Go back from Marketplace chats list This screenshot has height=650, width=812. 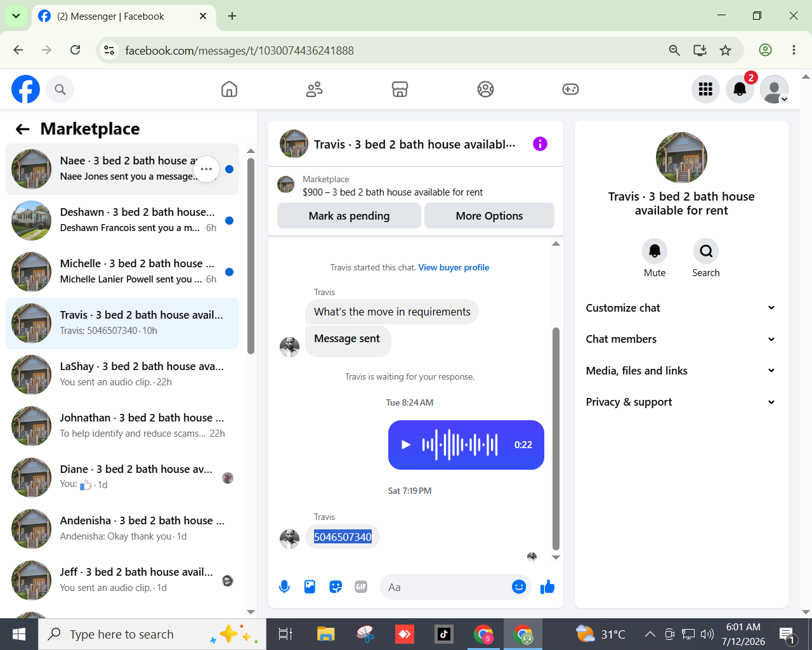point(23,129)
